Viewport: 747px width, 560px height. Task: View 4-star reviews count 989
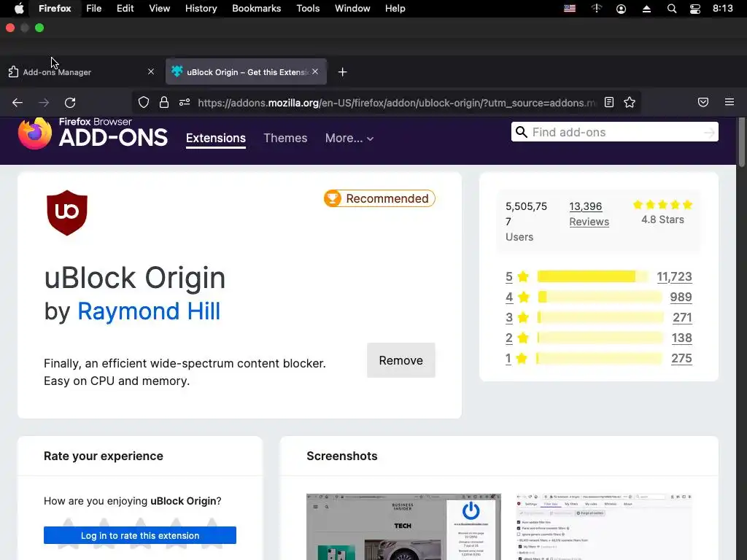click(x=681, y=297)
